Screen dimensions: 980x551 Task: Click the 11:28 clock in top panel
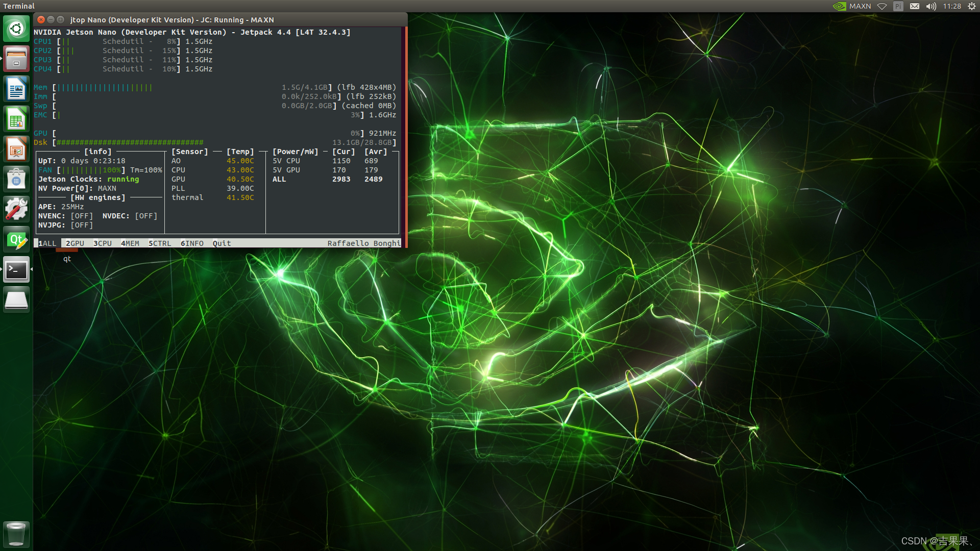[x=952, y=6]
